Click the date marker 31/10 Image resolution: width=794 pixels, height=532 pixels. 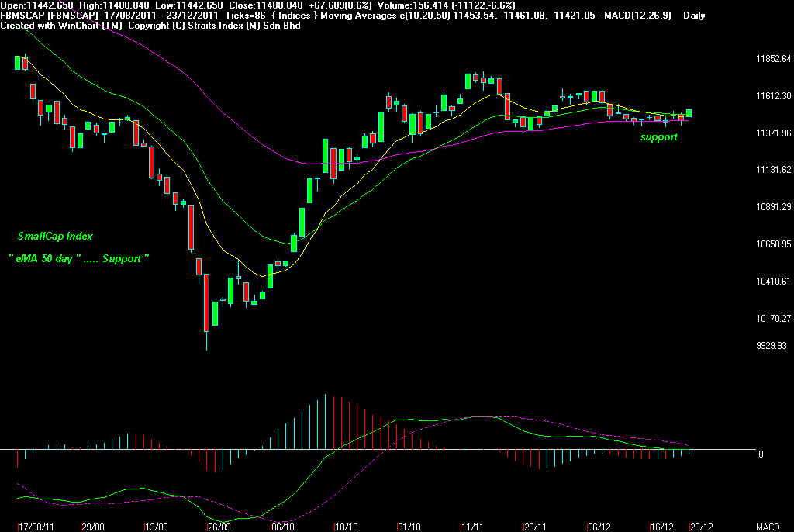[409, 527]
